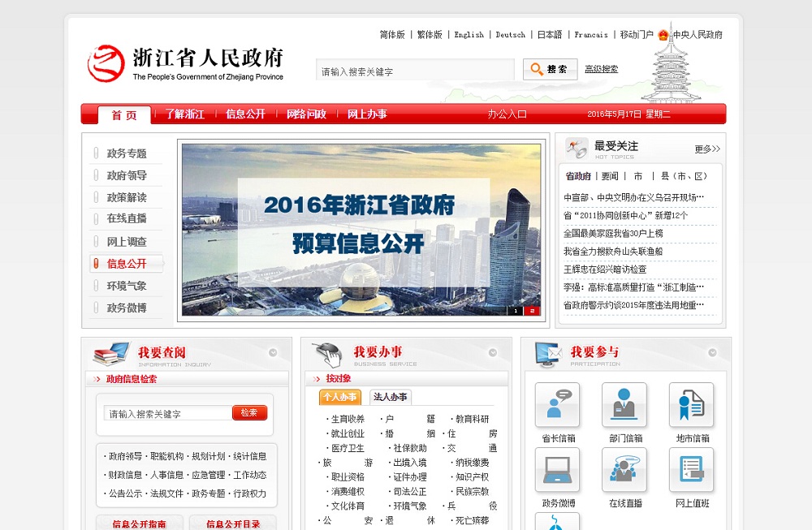Select 环境气象 in the sidebar
The height and width of the screenshot is (530, 812).
pyautogui.click(x=127, y=286)
